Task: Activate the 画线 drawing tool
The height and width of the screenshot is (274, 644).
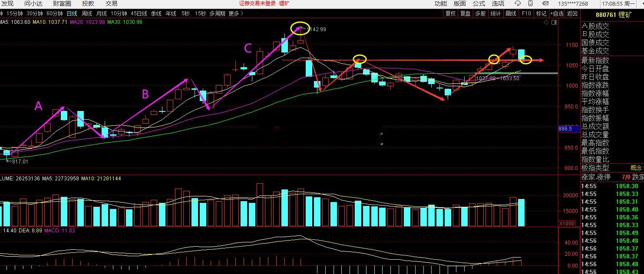Action: pos(511,13)
